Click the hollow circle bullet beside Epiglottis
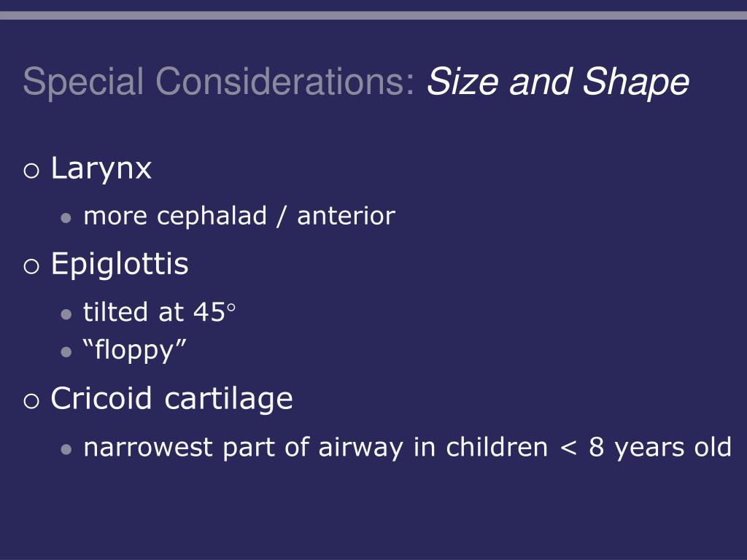 click(x=31, y=265)
